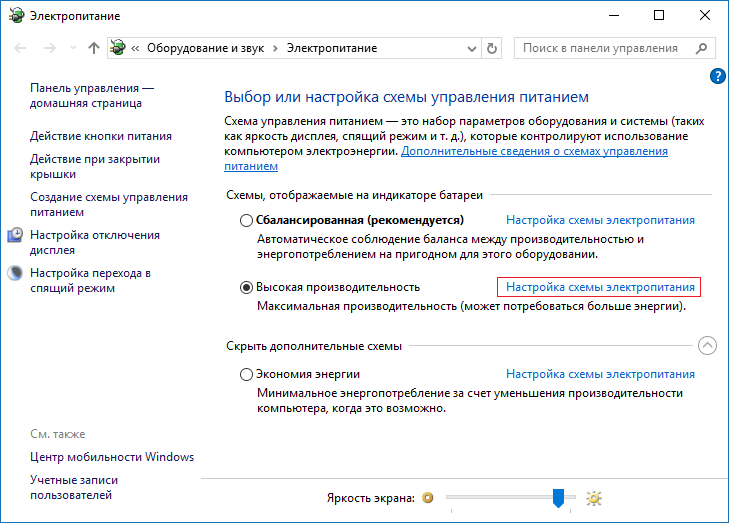The image size is (729, 523).
Task: Open Центр мобильности Windows
Action: click(x=112, y=457)
